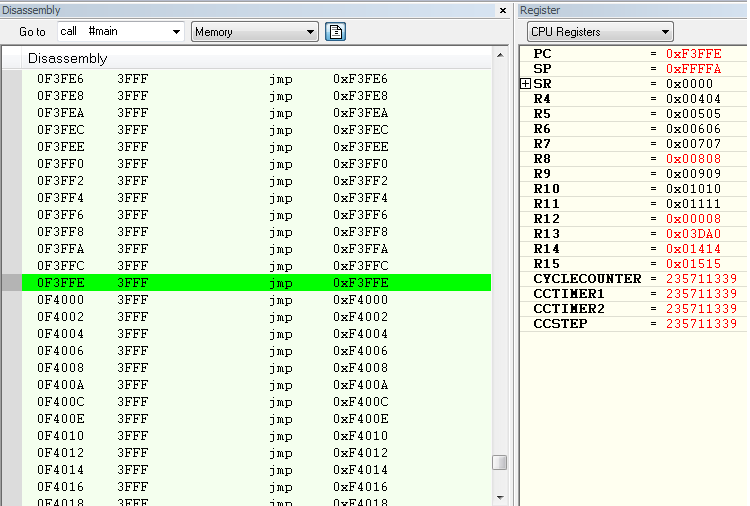Select disassembly line 0F4008
Screen dimensions: 750x506
[x=256, y=368]
